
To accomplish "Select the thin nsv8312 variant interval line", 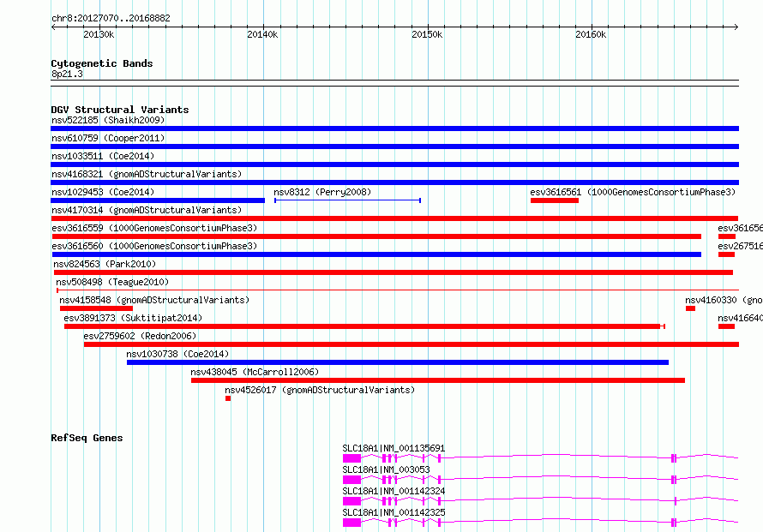I will pyautogui.click(x=347, y=200).
